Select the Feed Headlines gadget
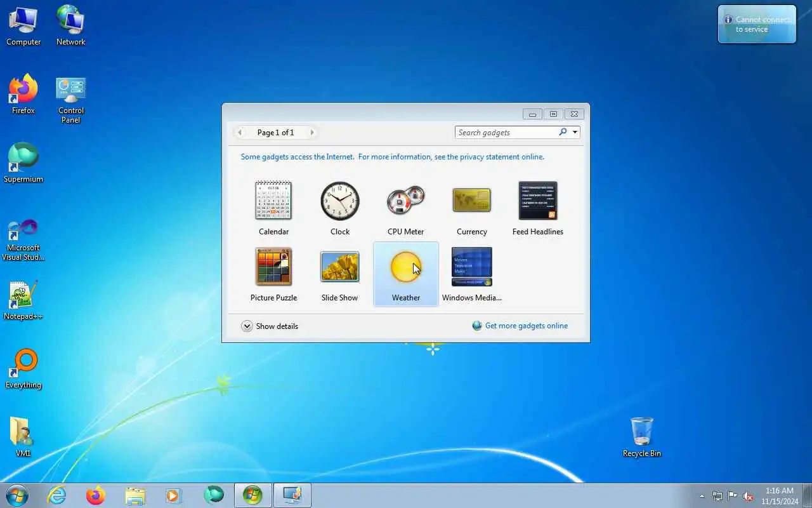The image size is (812, 508). point(537,208)
